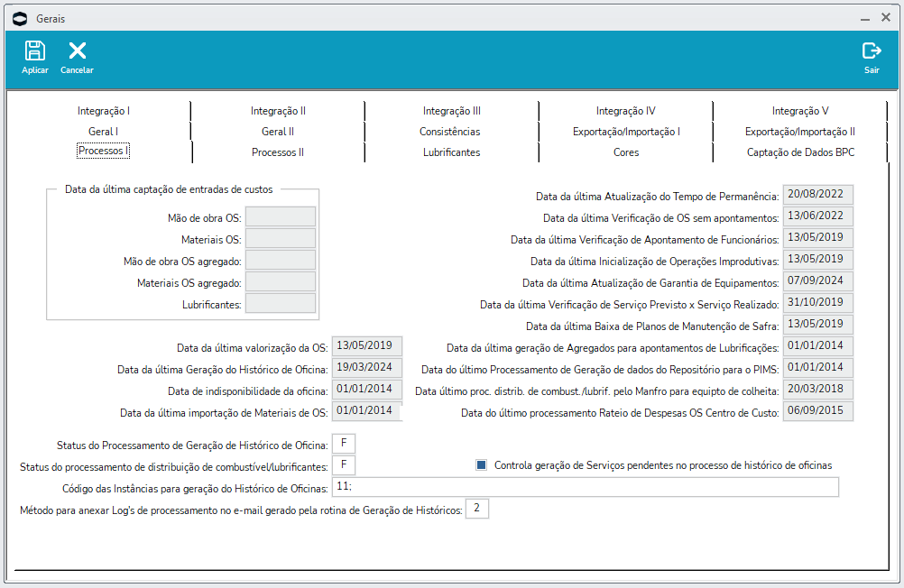Image resolution: width=904 pixels, height=588 pixels.
Task: Click Baixa de Planos de Manutenção date field
Action: click(818, 325)
